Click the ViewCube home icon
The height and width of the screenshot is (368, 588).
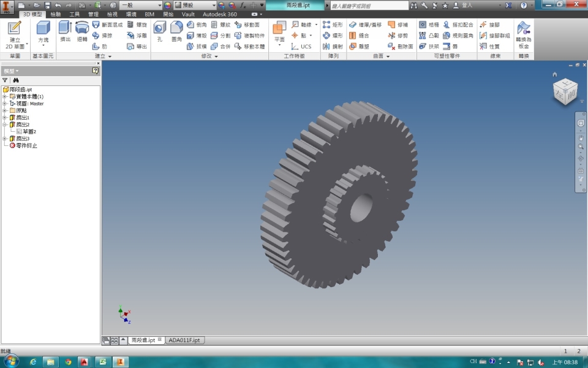click(x=555, y=74)
